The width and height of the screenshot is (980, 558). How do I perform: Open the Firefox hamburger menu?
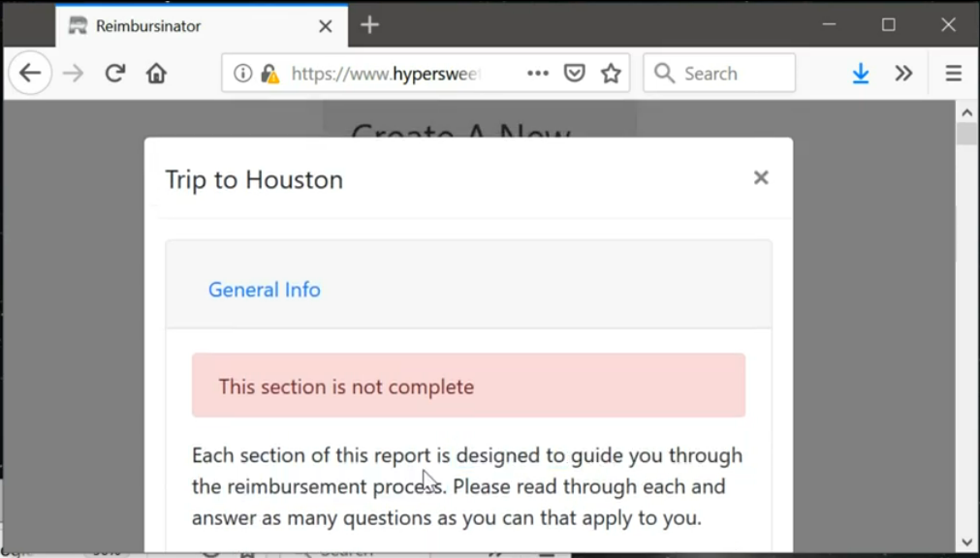pyautogui.click(x=954, y=73)
